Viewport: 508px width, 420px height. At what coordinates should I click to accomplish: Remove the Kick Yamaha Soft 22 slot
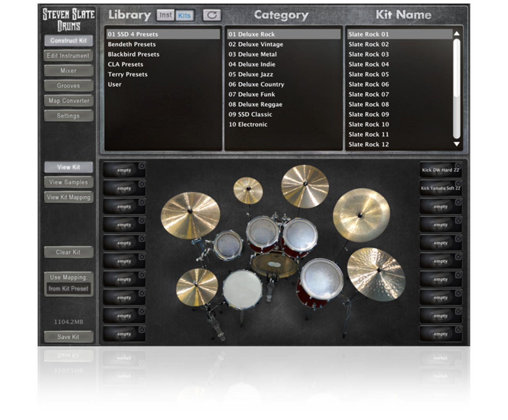tap(458, 184)
